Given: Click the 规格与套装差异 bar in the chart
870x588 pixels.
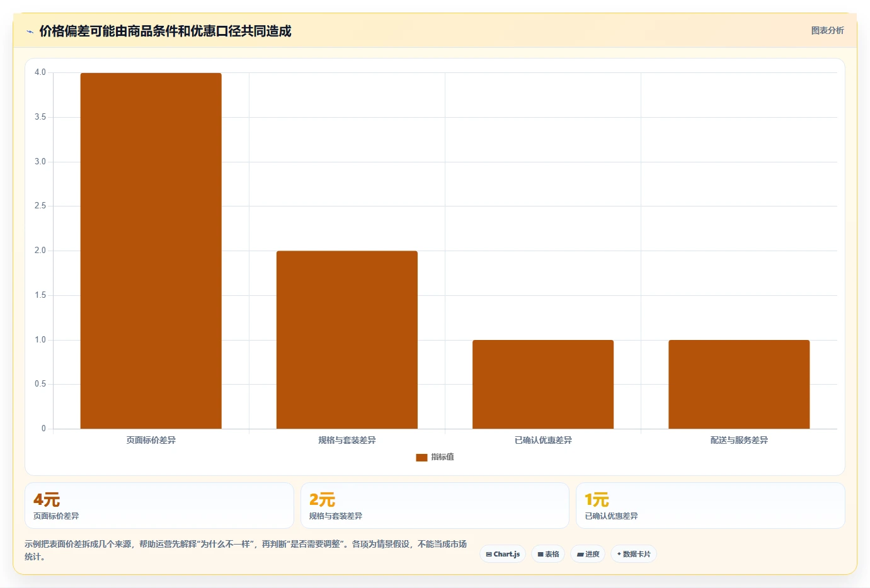Looking at the screenshot, I should (347, 340).
